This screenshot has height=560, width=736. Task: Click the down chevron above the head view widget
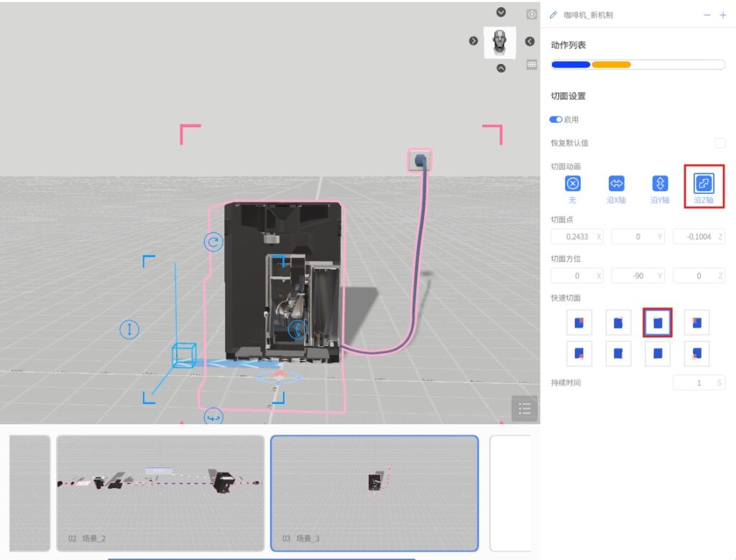[501, 12]
